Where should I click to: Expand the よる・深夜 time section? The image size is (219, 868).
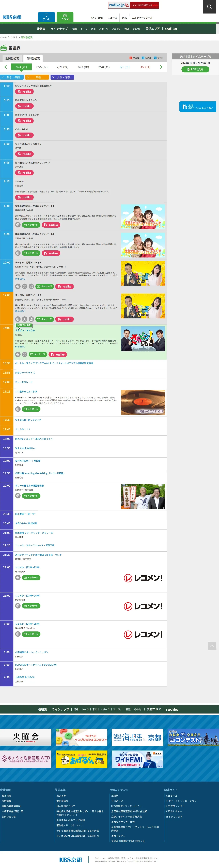62,77
